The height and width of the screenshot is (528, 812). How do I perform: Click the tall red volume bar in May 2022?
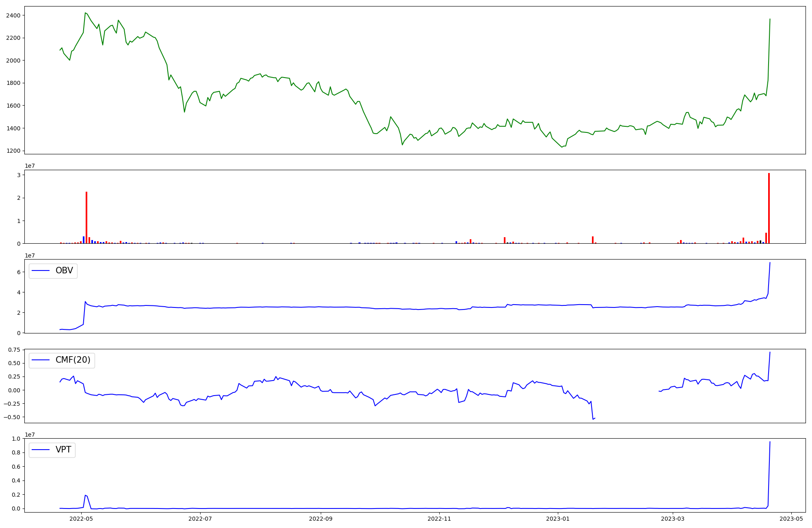(x=86, y=218)
